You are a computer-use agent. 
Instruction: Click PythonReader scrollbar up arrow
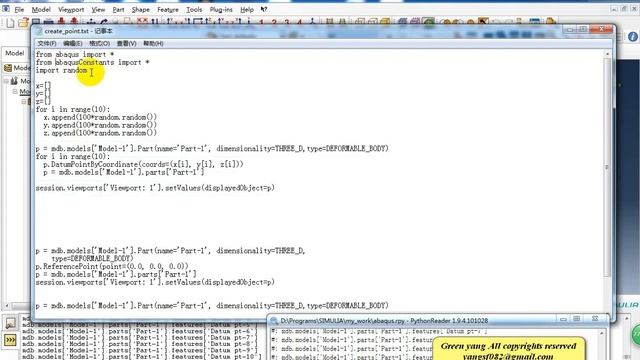(601, 333)
